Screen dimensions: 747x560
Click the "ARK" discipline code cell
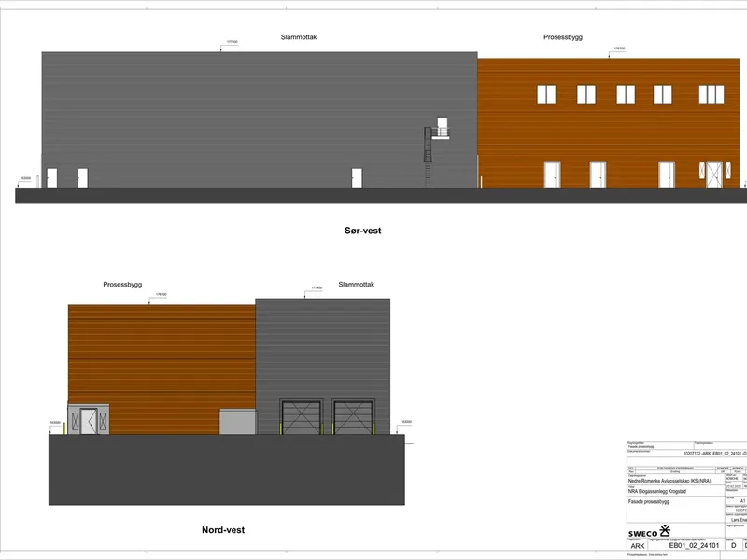(x=638, y=546)
